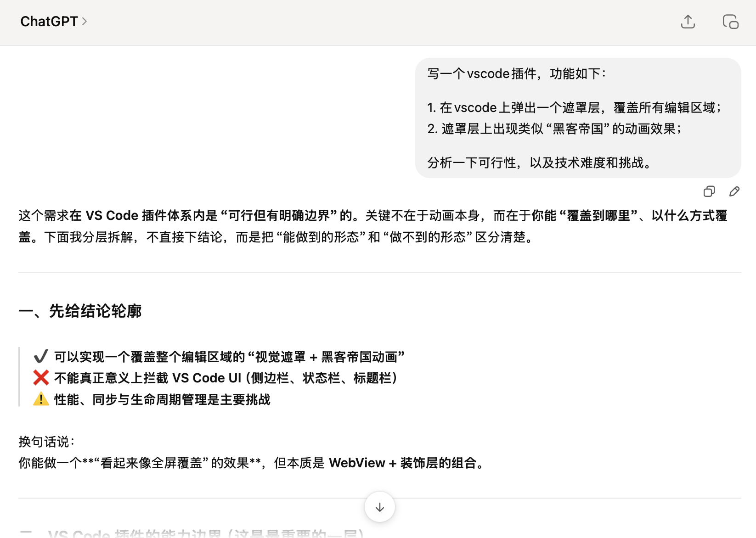Viewport: 756px width, 538px height.
Task: Click the share conversation icon
Action: point(688,22)
